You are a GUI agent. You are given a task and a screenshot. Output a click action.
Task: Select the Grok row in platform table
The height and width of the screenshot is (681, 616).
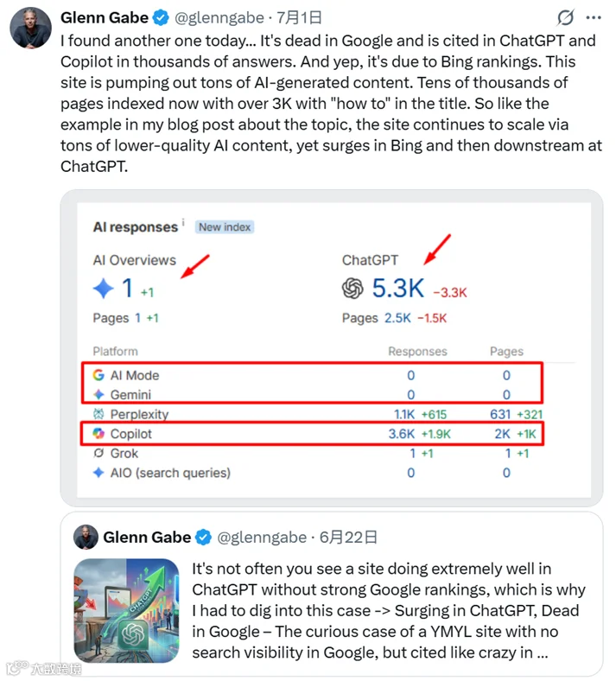(x=313, y=454)
